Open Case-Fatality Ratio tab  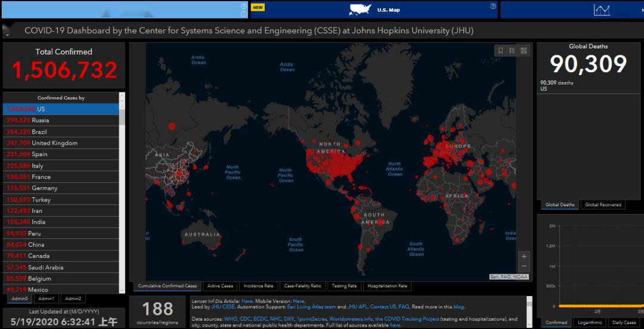302,286
